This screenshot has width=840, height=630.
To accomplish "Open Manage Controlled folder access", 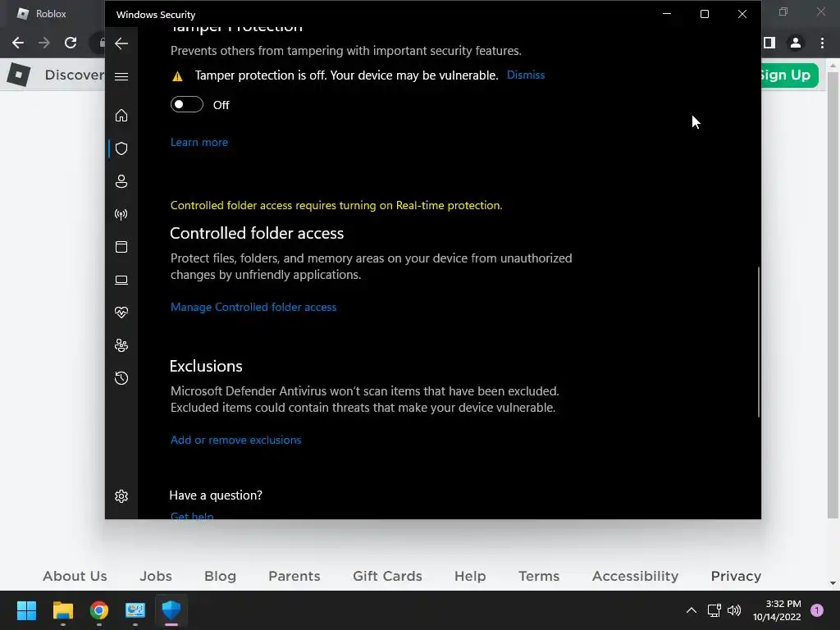I will (x=253, y=308).
